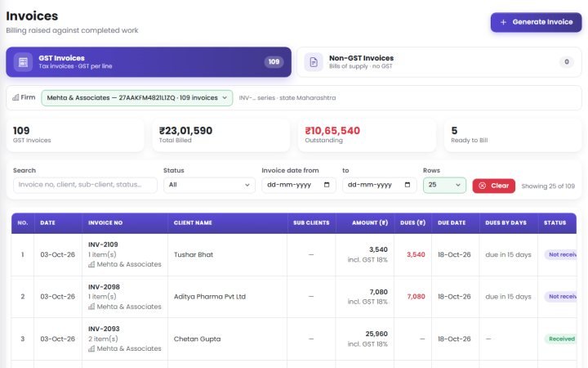
Task: Click client name Tushar Bhat
Action: (x=194, y=254)
